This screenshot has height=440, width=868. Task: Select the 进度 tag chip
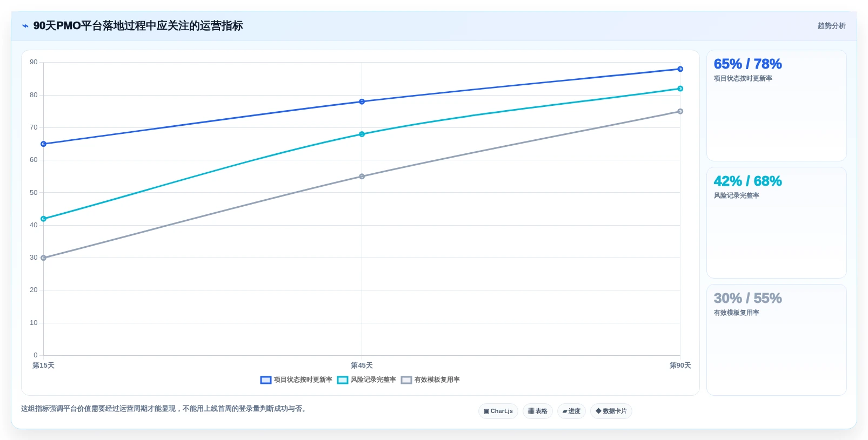coord(571,411)
